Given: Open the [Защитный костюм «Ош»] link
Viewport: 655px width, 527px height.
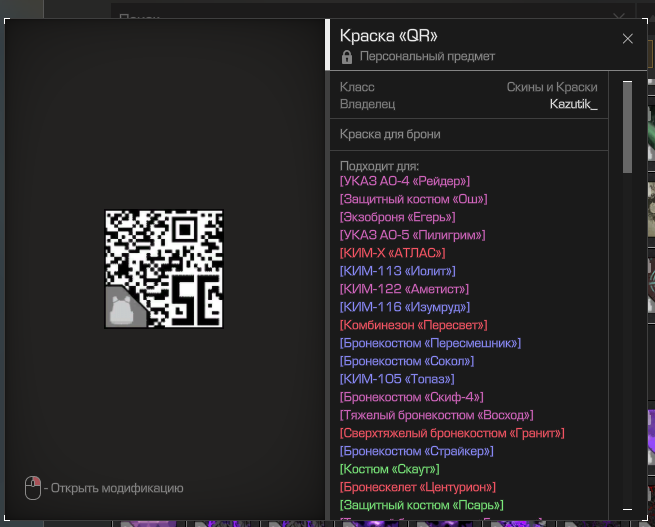Looking at the screenshot, I should coord(414,199).
